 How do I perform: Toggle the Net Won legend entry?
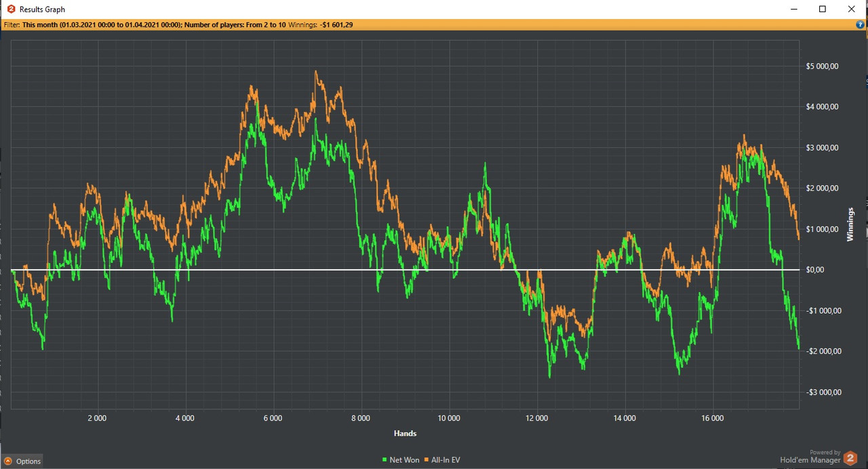[x=400, y=460]
